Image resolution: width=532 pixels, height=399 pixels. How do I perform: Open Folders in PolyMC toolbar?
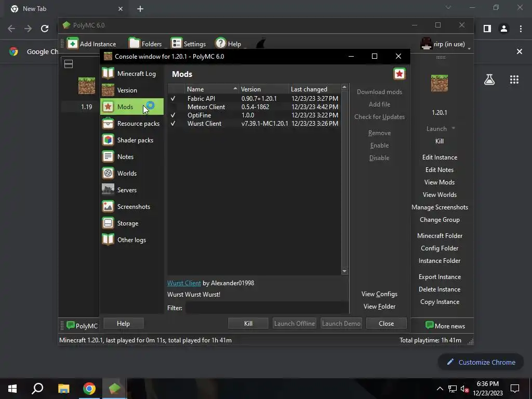point(145,44)
